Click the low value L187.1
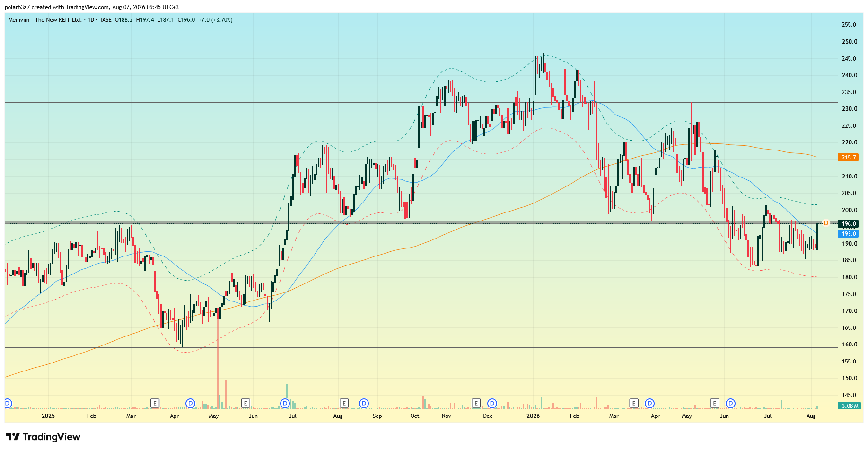This screenshot has height=451, width=868. 166,20
